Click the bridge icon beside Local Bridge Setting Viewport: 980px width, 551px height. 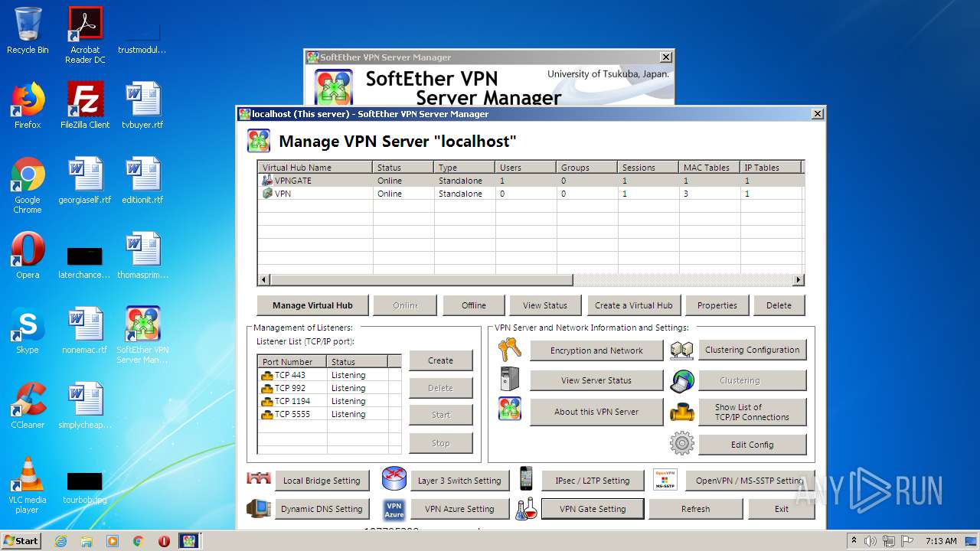259,479
